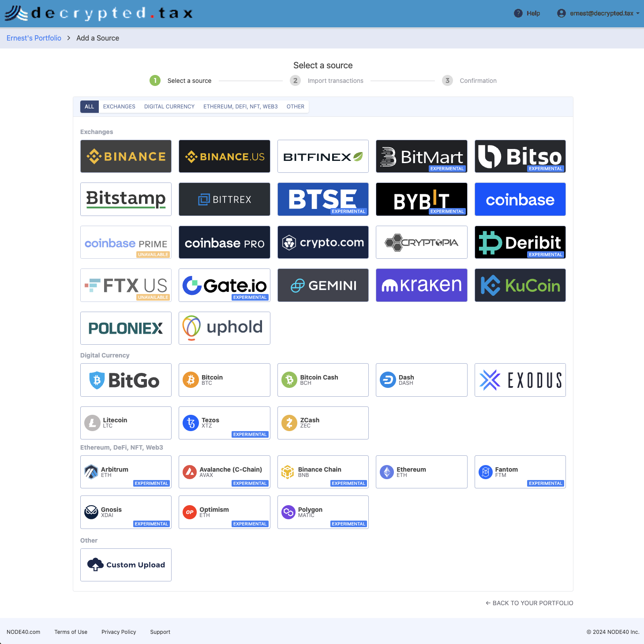Select the Bitcoin BTC currency tile

[x=224, y=380]
